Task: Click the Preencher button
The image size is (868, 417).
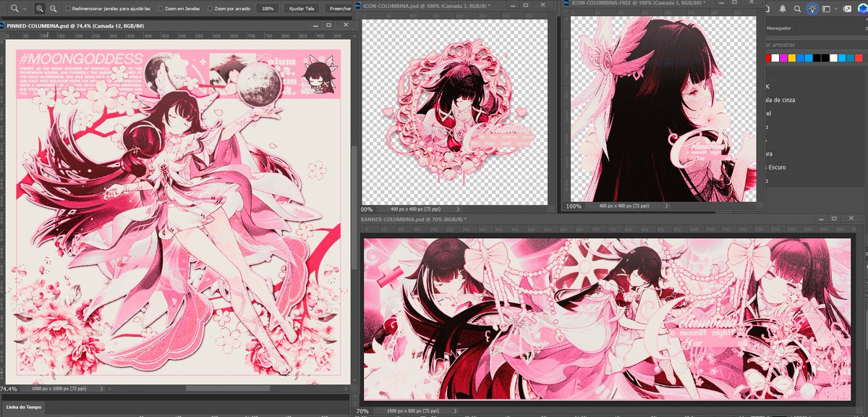Action: tap(340, 9)
